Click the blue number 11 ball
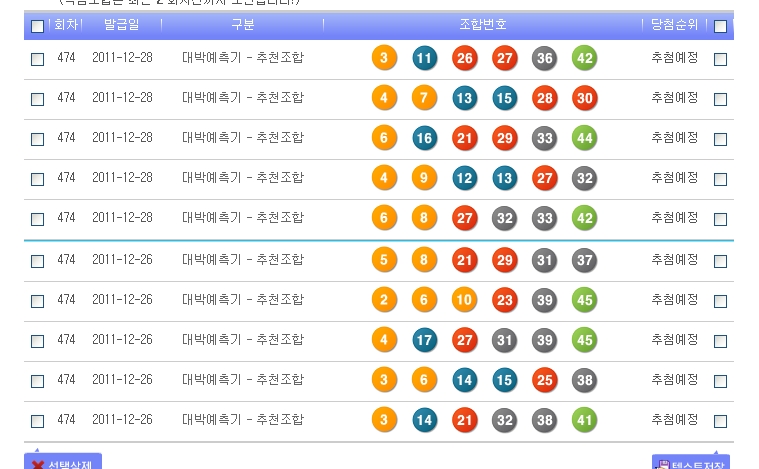This screenshot has width=759, height=469. [424, 58]
